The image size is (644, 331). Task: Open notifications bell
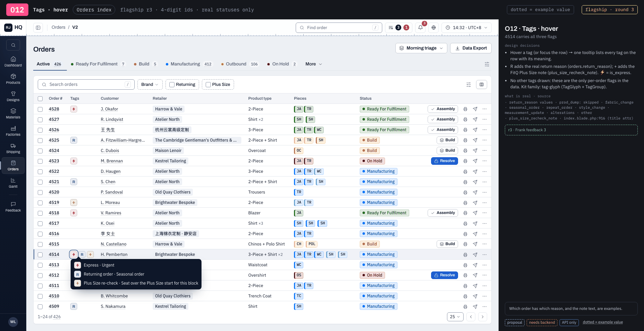tap(420, 28)
